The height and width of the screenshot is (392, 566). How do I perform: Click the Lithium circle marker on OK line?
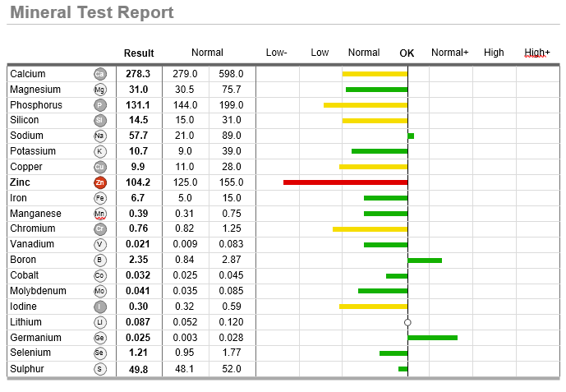click(x=407, y=322)
